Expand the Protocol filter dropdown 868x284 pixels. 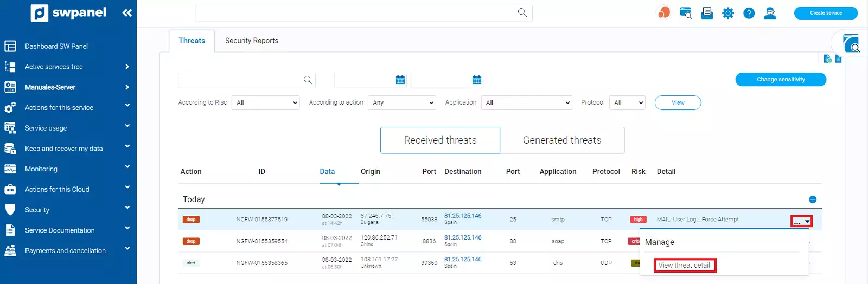(x=627, y=103)
